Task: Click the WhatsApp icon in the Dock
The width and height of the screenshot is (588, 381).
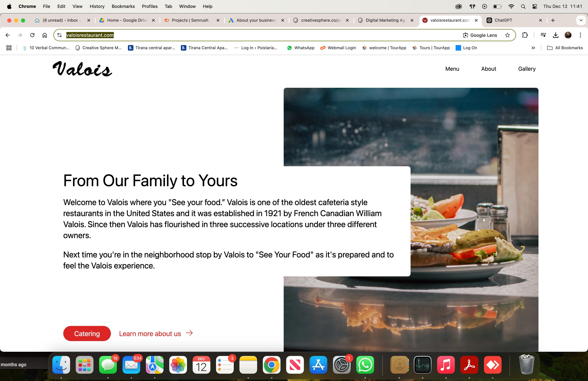Action: tap(365, 366)
